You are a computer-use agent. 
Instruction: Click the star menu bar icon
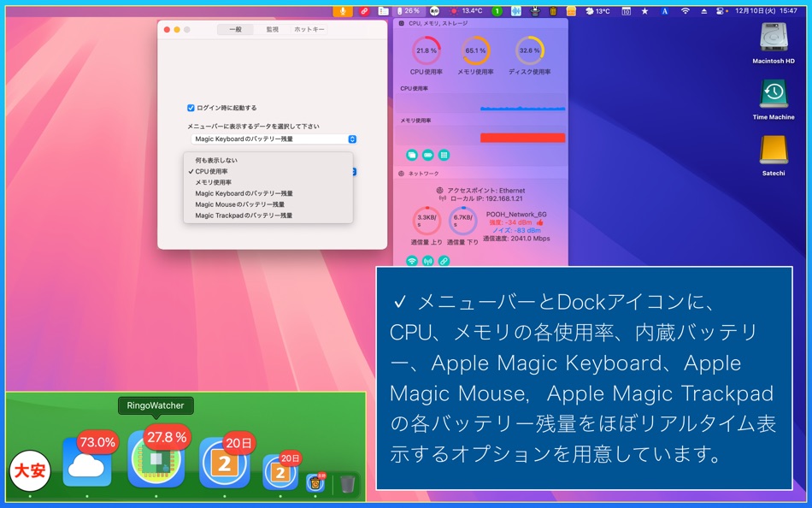point(644,11)
